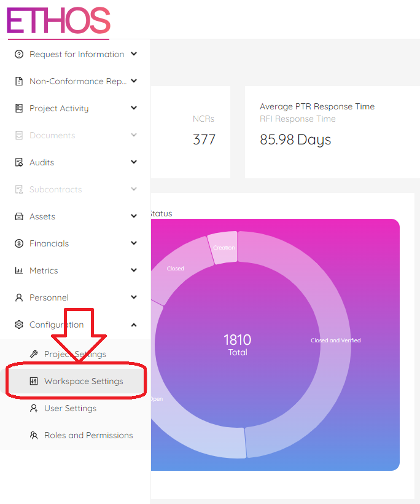Viewport: 420px width, 504px height.
Task: Click Average PTR Response Time heading
Action: [x=317, y=106]
